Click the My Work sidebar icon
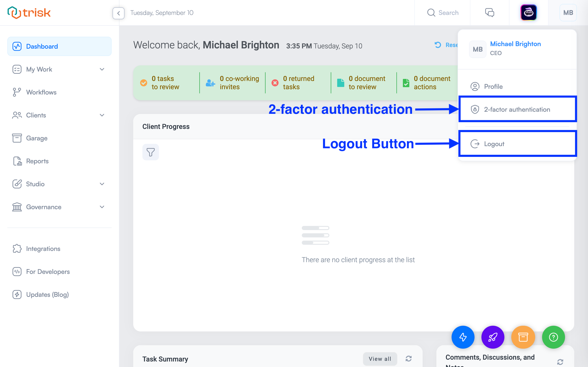588x367 pixels. 16,69
